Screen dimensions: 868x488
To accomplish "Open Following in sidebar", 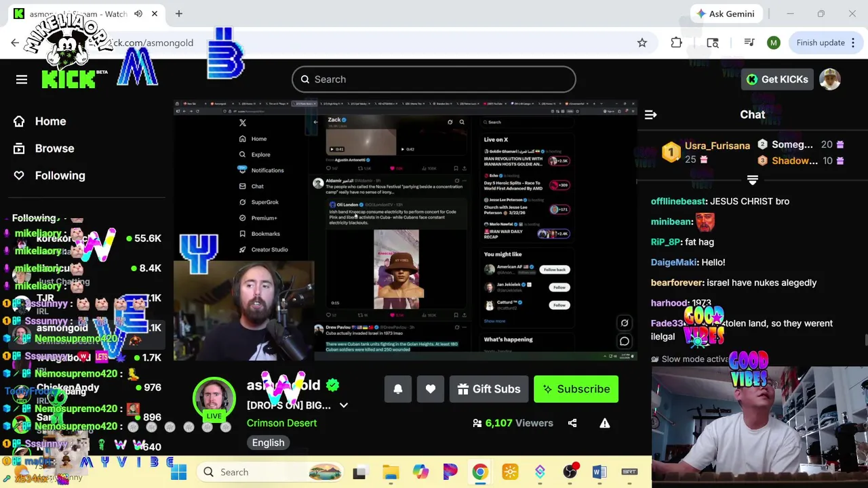I will pyautogui.click(x=50, y=176).
